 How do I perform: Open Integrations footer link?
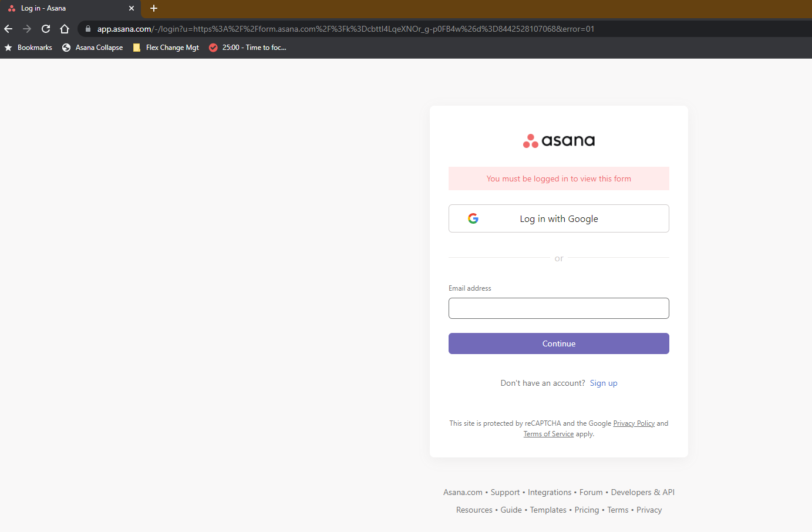pos(550,492)
